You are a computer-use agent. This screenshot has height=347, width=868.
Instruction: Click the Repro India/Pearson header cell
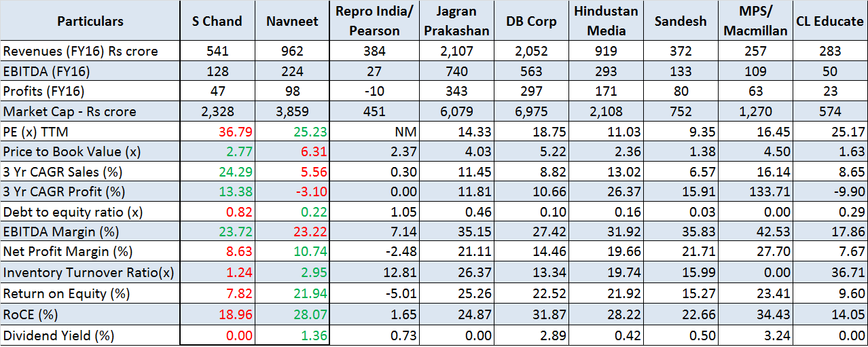click(x=374, y=21)
